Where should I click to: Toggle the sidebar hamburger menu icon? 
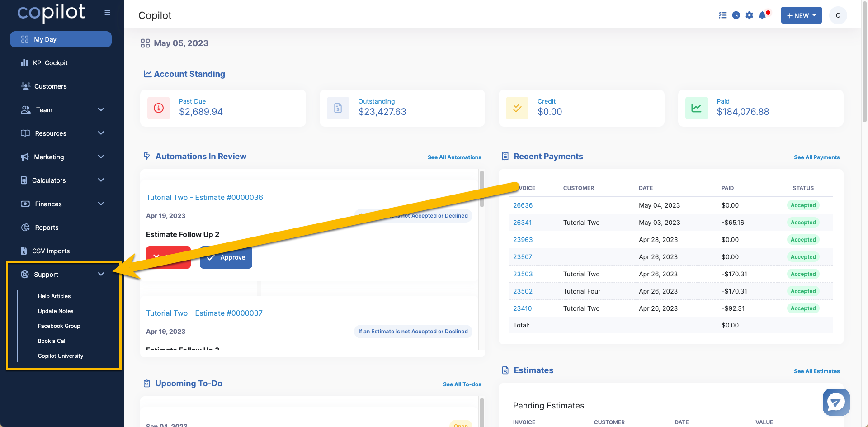pos(107,13)
